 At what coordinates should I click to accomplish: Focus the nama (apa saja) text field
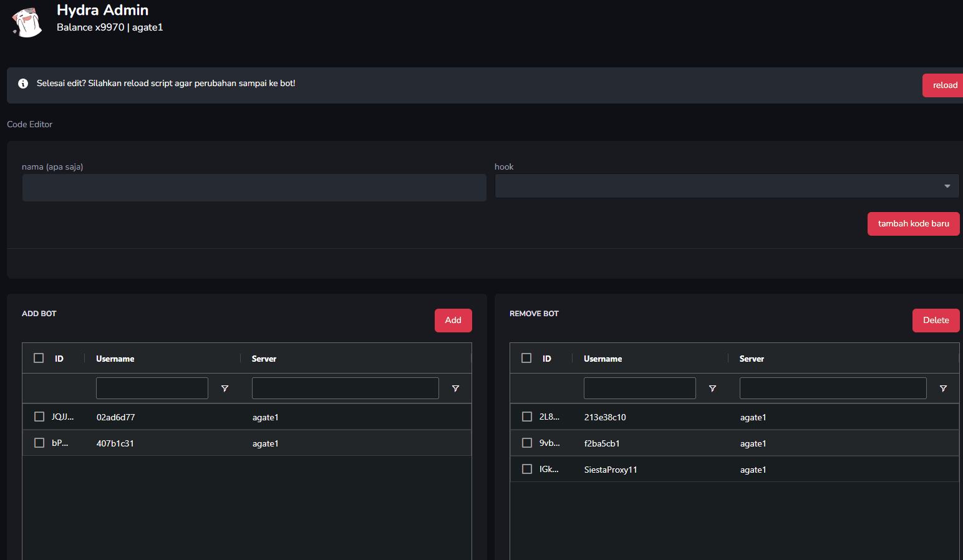254,188
